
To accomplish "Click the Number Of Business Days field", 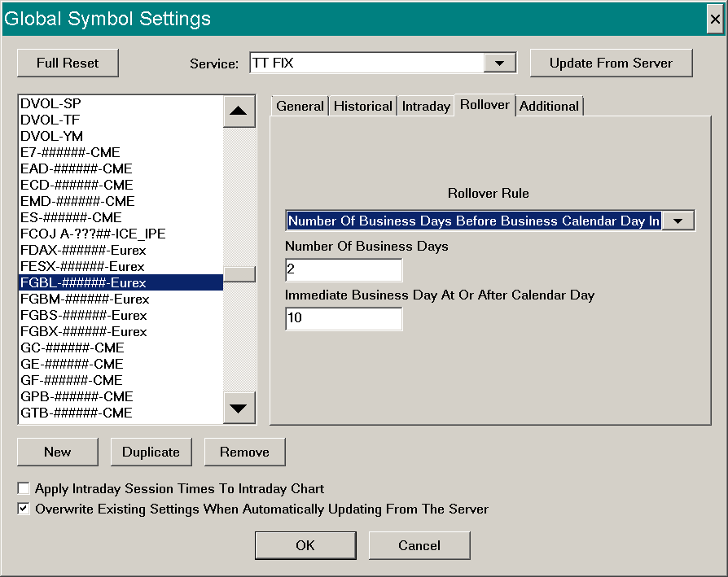I will pos(344,270).
